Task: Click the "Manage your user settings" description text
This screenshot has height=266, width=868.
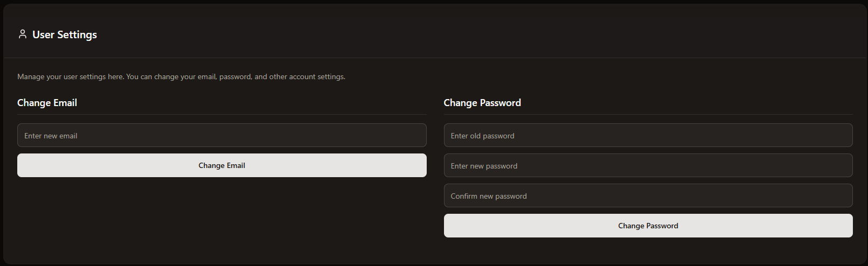Action: point(181,76)
